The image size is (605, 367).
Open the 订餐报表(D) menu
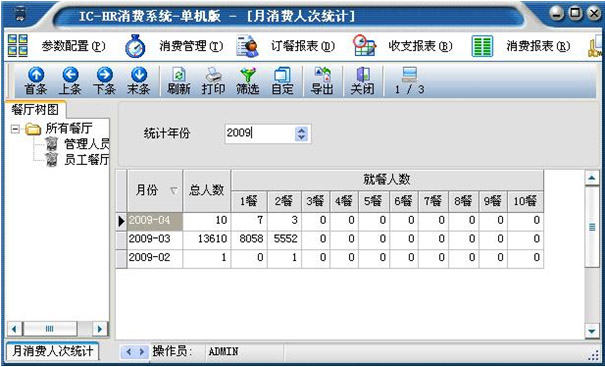[x=303, y=47]
